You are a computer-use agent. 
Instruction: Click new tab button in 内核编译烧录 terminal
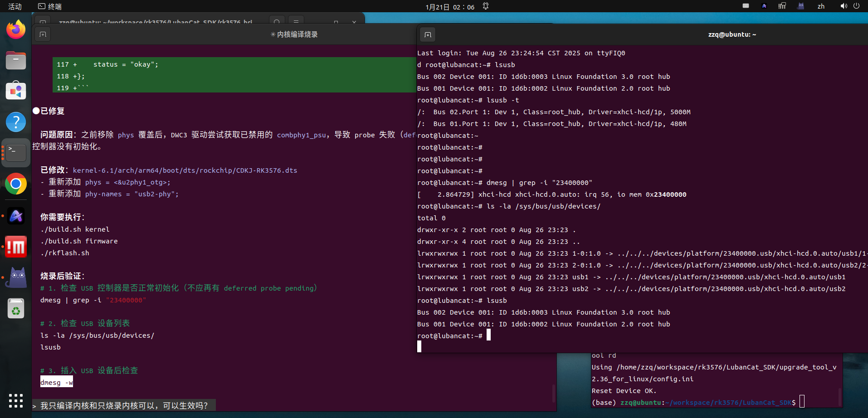coord(43,34)
